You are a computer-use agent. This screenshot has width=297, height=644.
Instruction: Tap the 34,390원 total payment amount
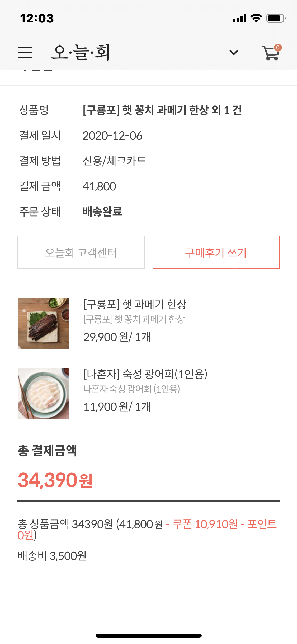coord(55,480)
